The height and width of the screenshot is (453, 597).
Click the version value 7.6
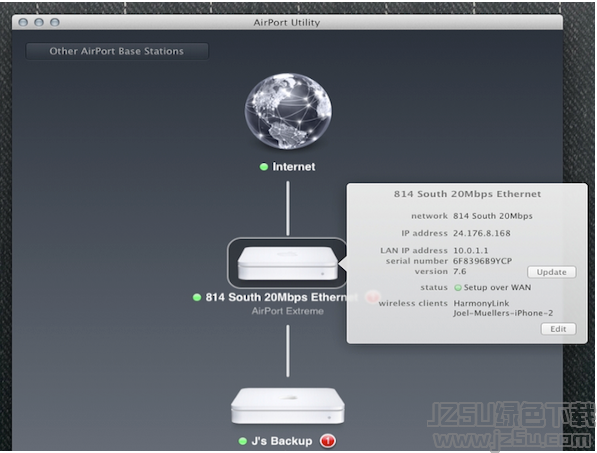click(x=460, y=271)
